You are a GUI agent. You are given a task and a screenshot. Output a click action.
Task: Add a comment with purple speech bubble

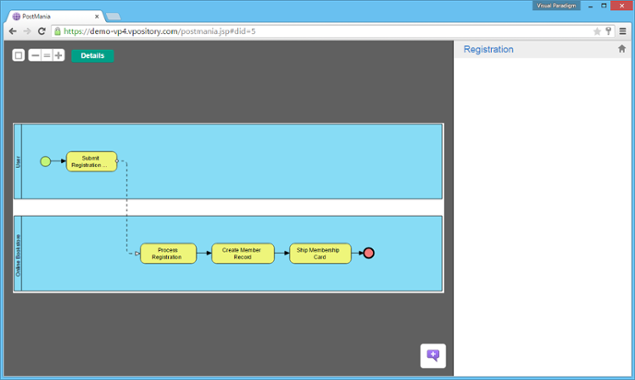pyautogui.click(x=433, y=356)
